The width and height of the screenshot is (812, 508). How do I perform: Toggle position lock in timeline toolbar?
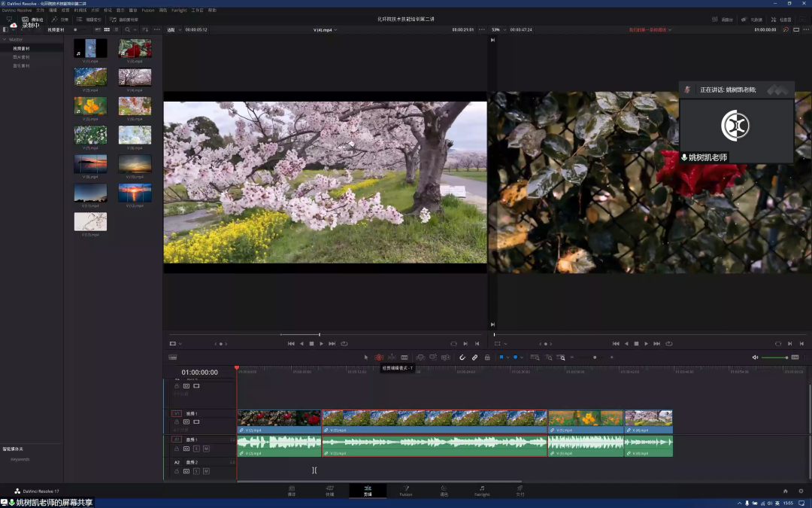487,357
